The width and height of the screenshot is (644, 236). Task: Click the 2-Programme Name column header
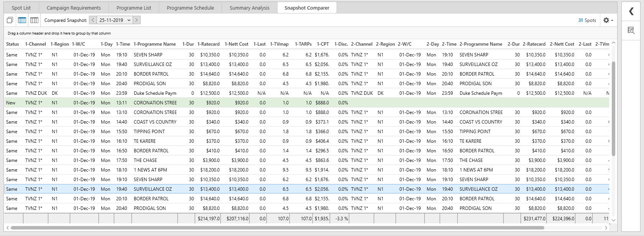coord(481,44)
